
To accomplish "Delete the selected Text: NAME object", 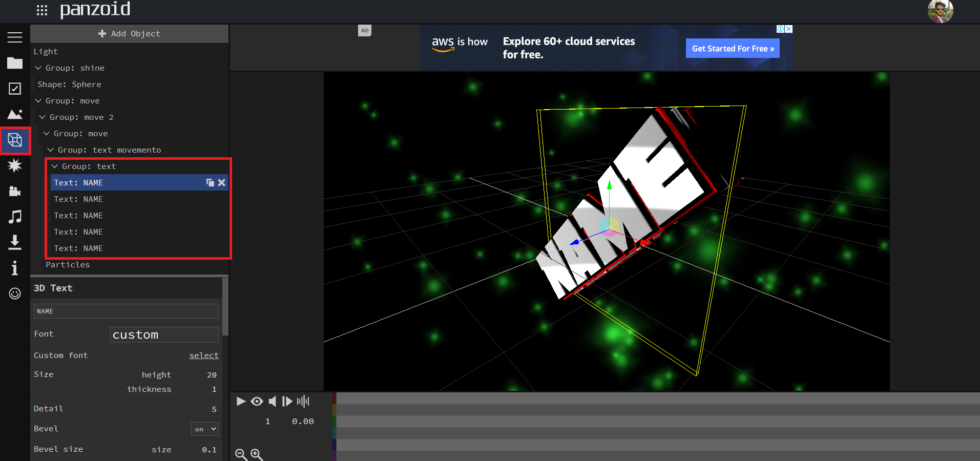I will [221, 183].
